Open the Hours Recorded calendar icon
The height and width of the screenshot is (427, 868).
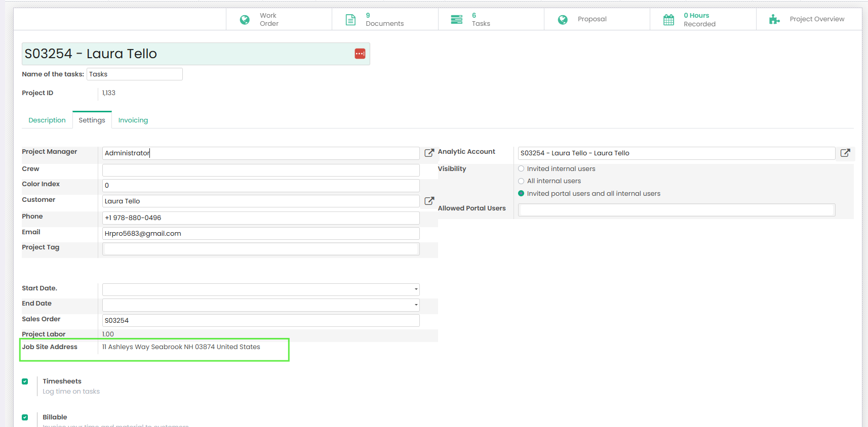[x=668, y=20]
